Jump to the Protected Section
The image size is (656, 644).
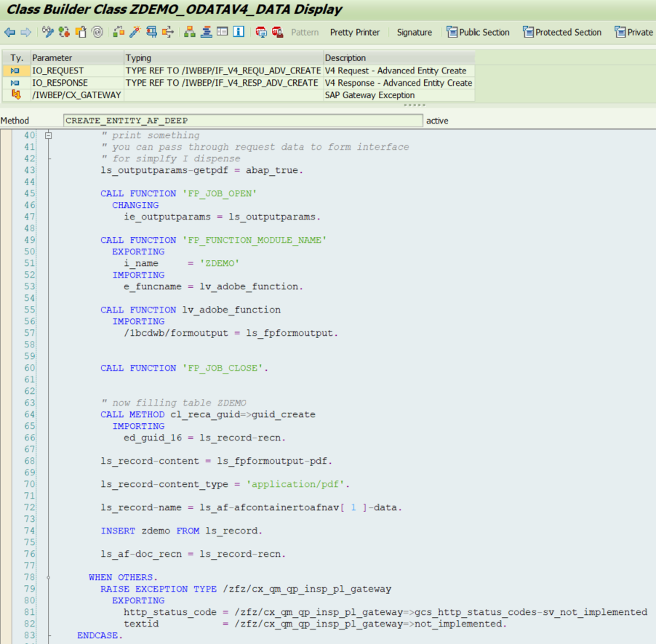point(563,32)
